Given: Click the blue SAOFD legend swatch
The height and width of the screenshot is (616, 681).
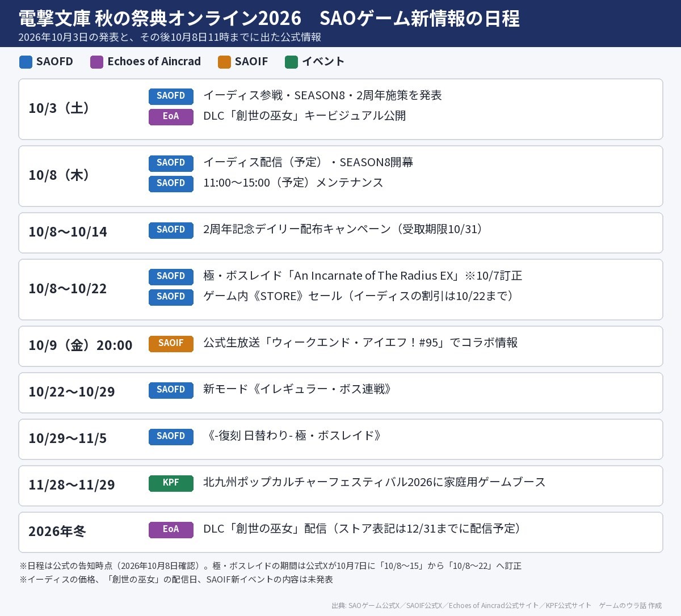Looking at the screenshot, I should [26, 62].
